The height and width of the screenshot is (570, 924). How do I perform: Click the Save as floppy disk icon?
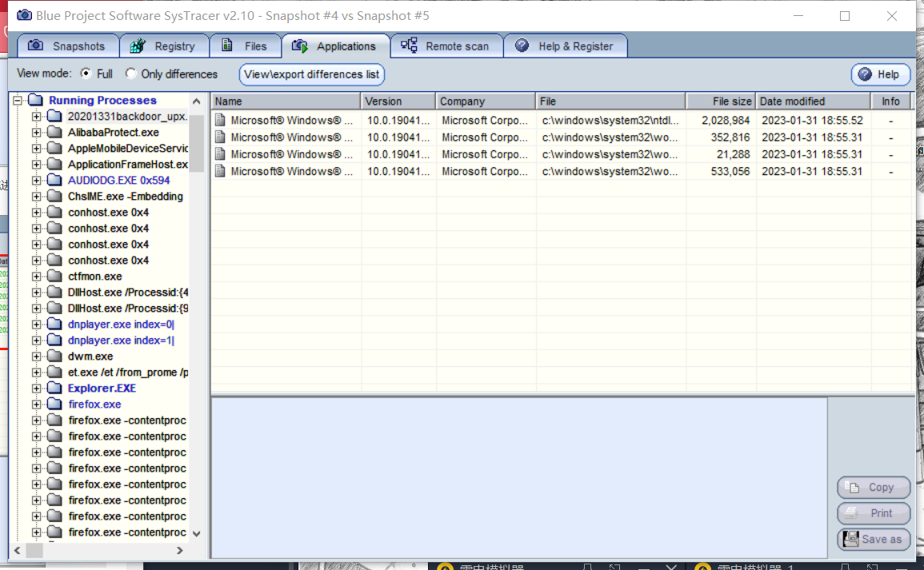850,539
